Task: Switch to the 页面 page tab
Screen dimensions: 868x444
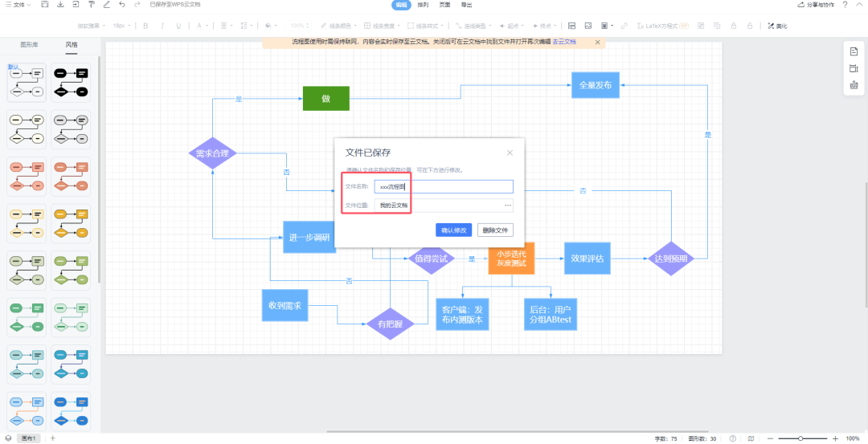Action: click(444, 5)
